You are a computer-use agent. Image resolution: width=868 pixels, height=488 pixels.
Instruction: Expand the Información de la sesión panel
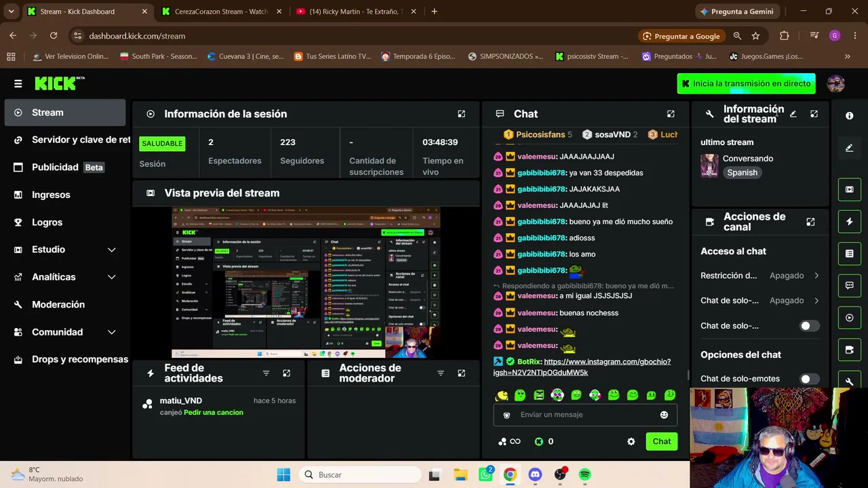461,114
